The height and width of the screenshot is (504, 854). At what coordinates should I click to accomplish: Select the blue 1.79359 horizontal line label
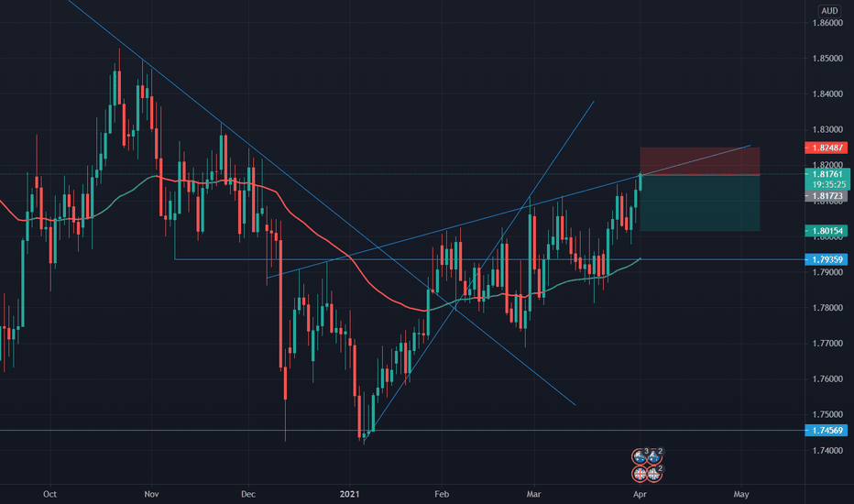tap(827, 259)
